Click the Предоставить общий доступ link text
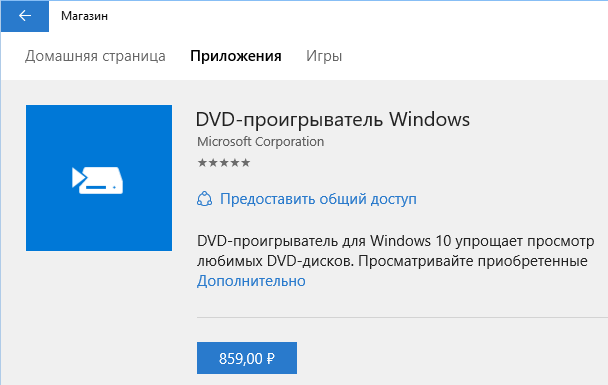The height and width of the screenshot is (385, 608). (318, 199)
